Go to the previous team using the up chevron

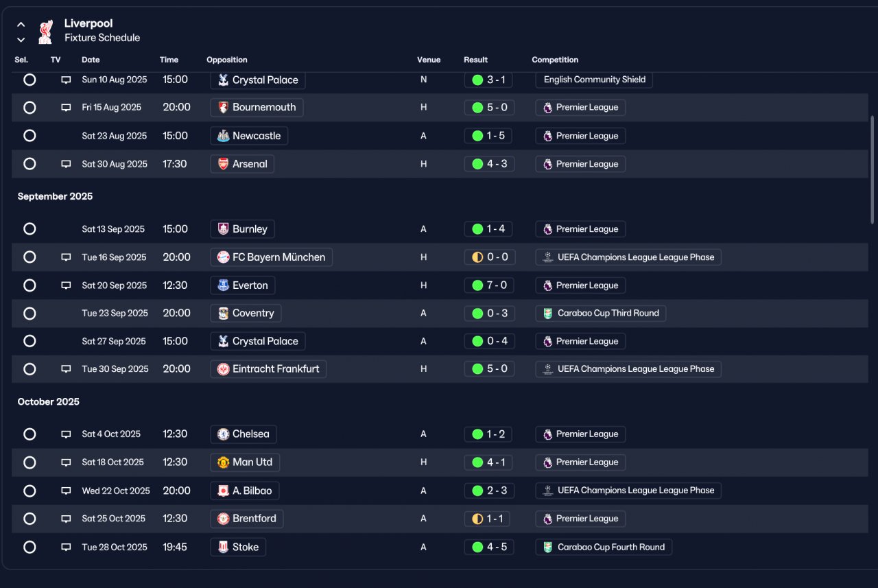(x=21, y=25)
